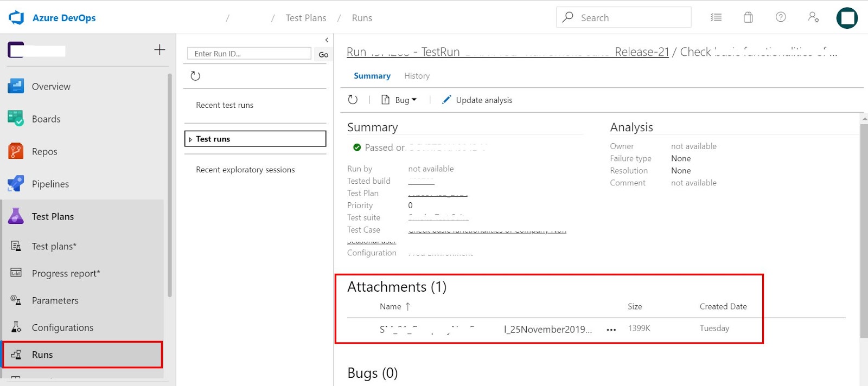This screenshot has height=386, width=868.
Task: Open Test Plans hub in sidebar
Action: pyautogui.click(x=53, y=216)
